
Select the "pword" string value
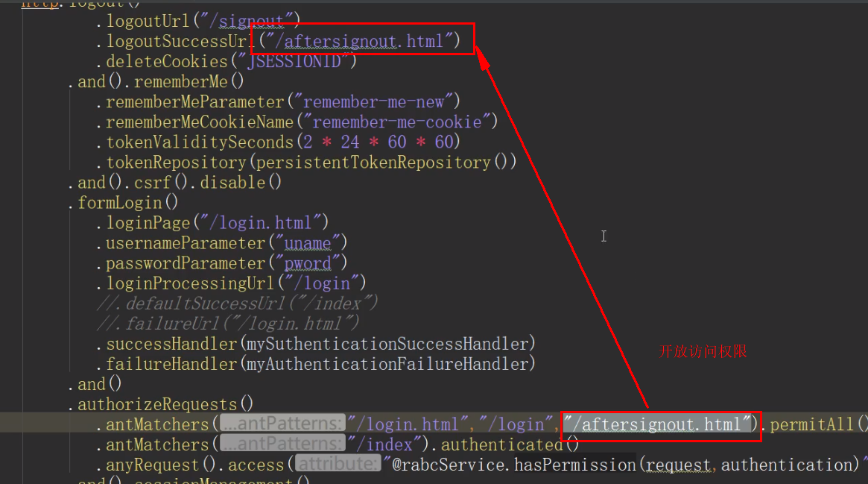[308, 263]
